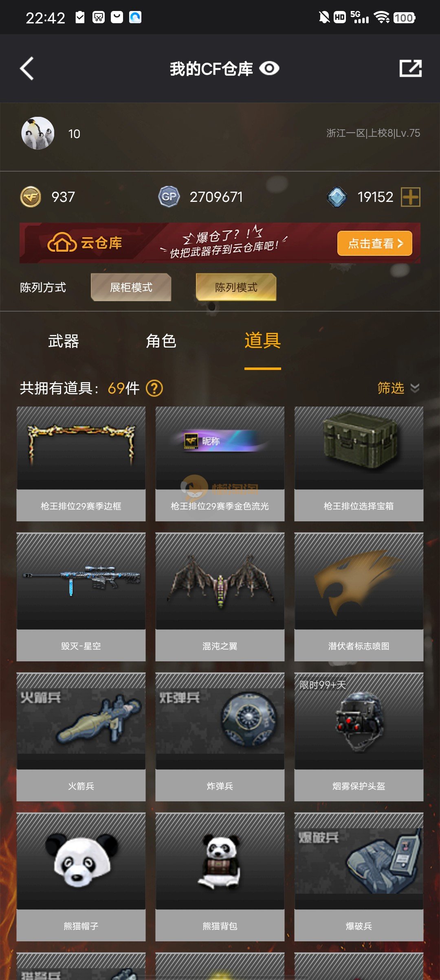This screenshot has height=980, width=440.
Task: Select the 武器 tab
Action: click(x=64, y=341)
